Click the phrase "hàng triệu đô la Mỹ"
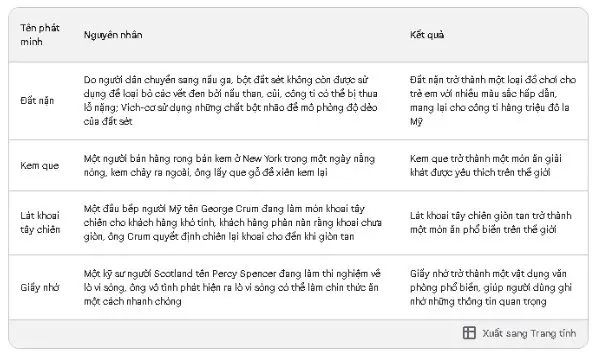This screenshot has width=599, height=360. point(493,115)
